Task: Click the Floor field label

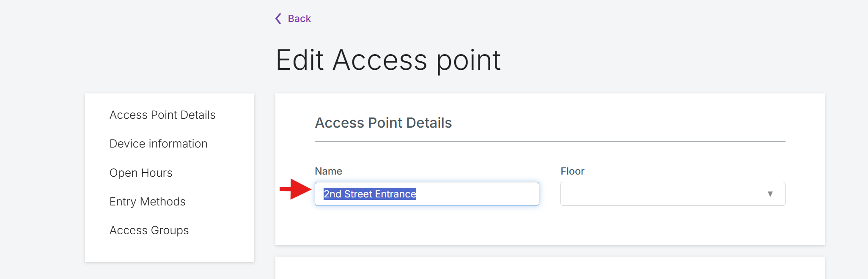Action: click(572, 171)
